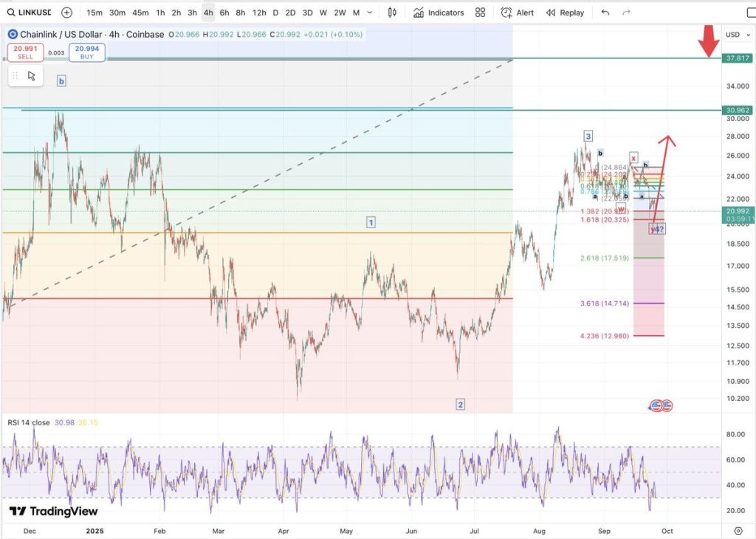
Task: Open the LINKUSD symbol search
Action: point(30,13)
